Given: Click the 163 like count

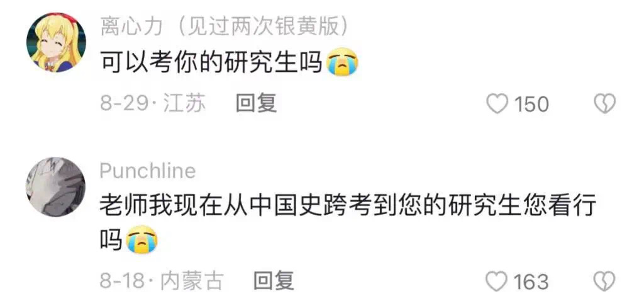Looking at the screenshot, I should click(x=531, y=282).
